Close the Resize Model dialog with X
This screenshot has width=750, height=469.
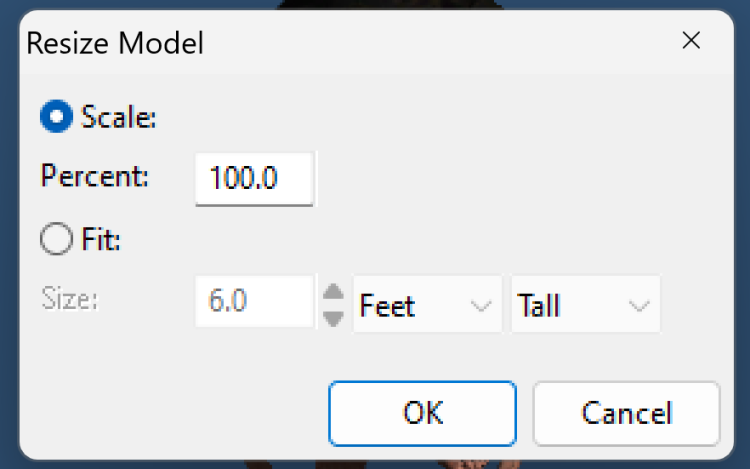click(690, 41)
